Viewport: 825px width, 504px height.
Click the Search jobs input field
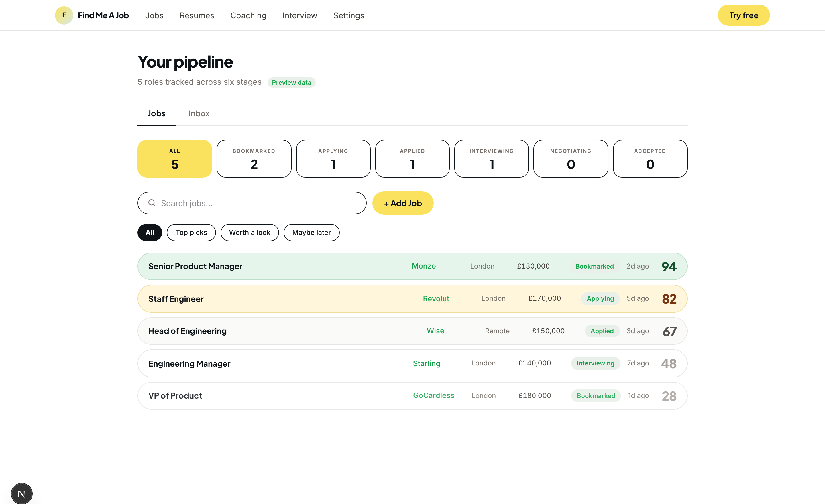252,203
